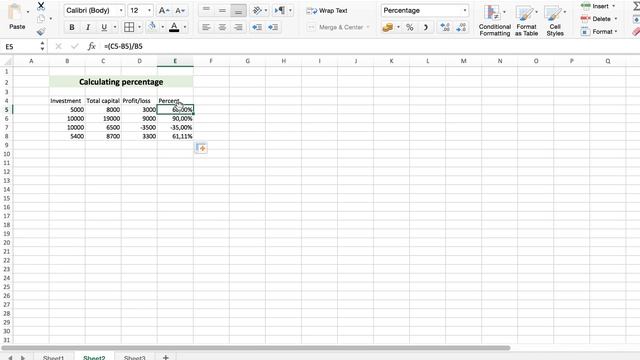Click the Paste clipboard icon

tap(15, 12)
